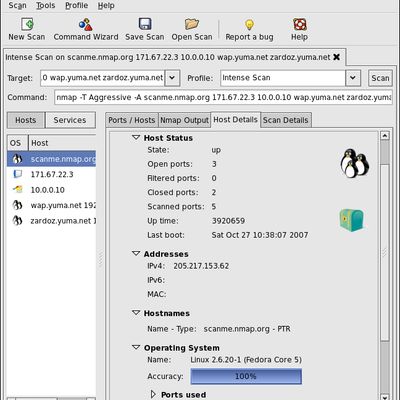Collapse the Operating System section
Image resolution: width=400 pixels, height=400 pixels.
[136, 347]
